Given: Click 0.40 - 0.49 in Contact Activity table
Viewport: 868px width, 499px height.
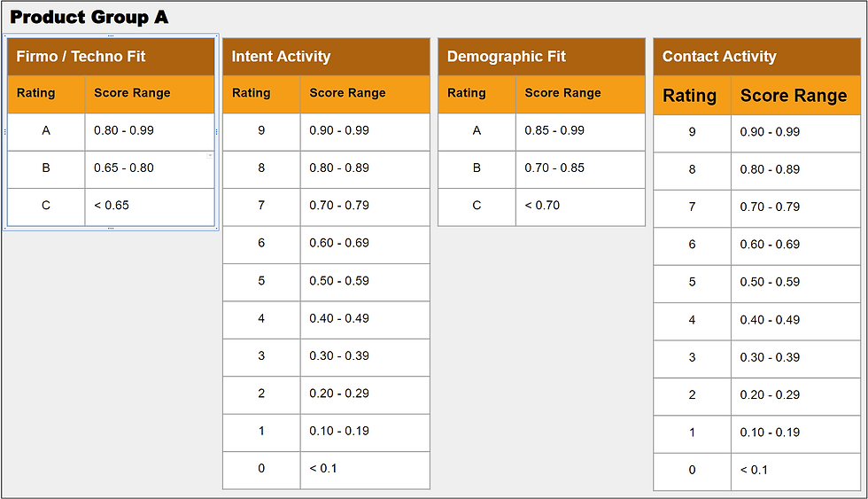Looking at the screenshot, I should (x=796, y=322).
